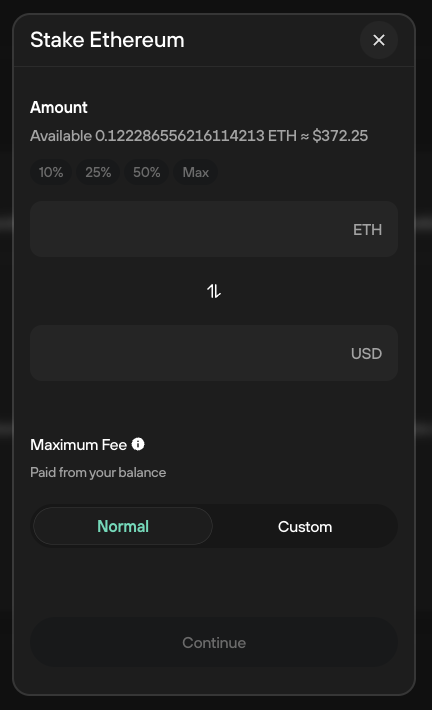Click the Maximum Fee heading
The width and height of the screenshot is (432, 710).
click(78, 445)
